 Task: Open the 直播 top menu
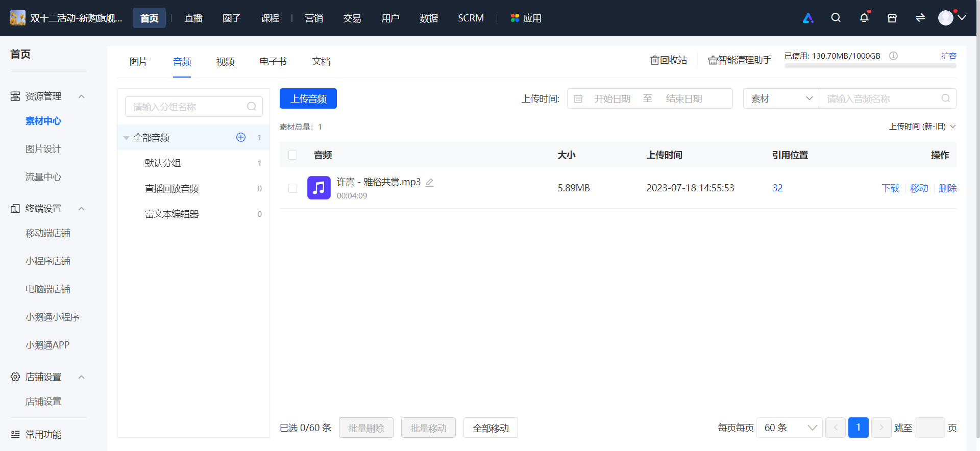[193, 18]
